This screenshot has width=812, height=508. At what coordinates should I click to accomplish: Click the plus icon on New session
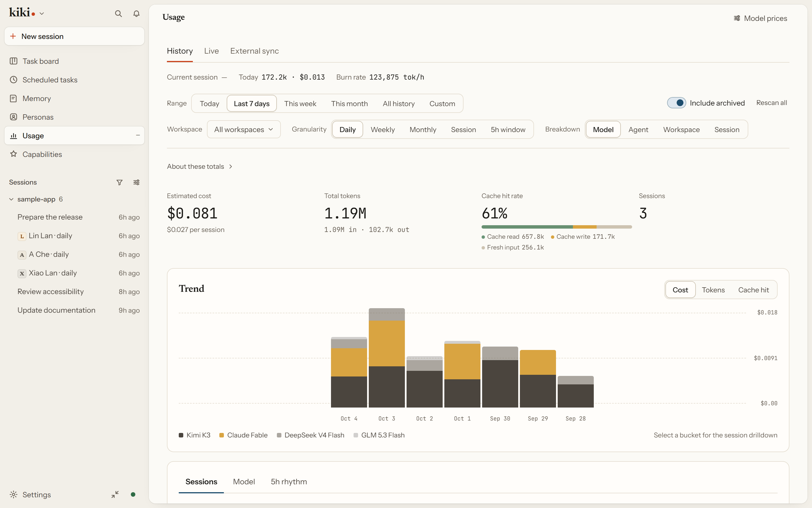point(13,36)
